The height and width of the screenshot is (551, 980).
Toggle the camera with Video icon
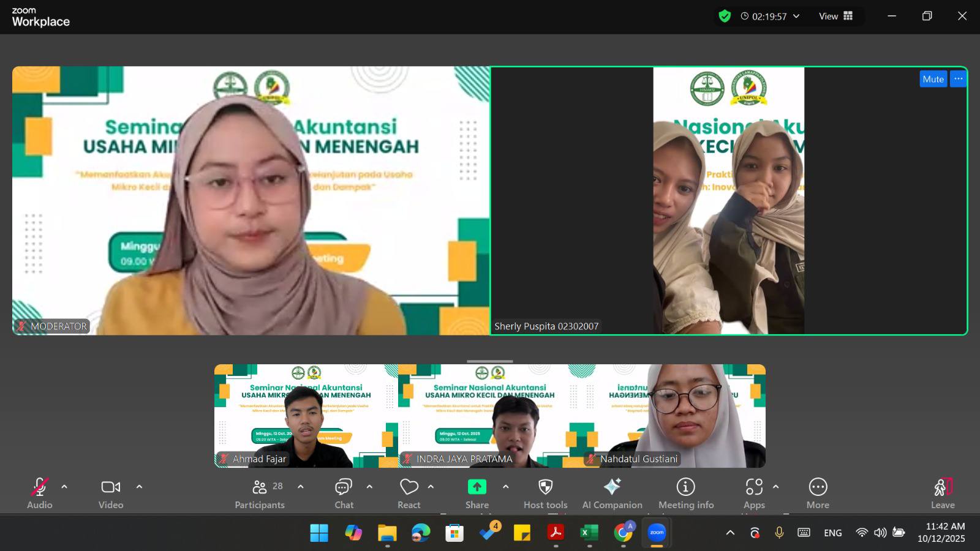[x=110, y=487]
